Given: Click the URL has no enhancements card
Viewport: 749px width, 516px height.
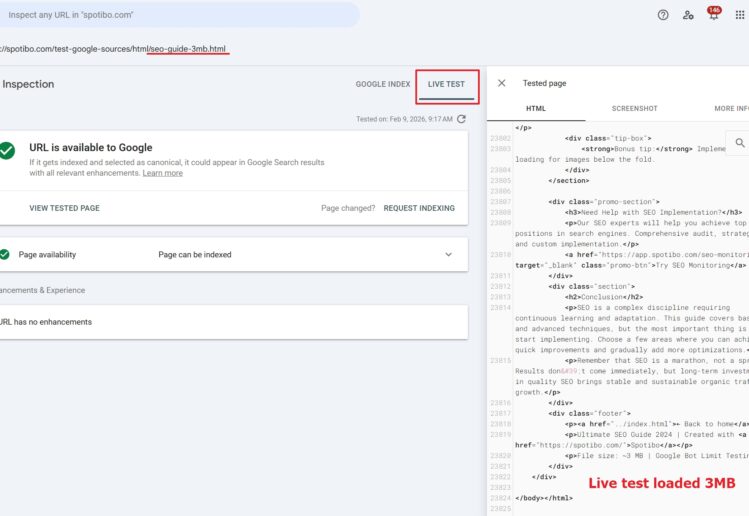Looking at the screenshot, I should tap(230, 322).
